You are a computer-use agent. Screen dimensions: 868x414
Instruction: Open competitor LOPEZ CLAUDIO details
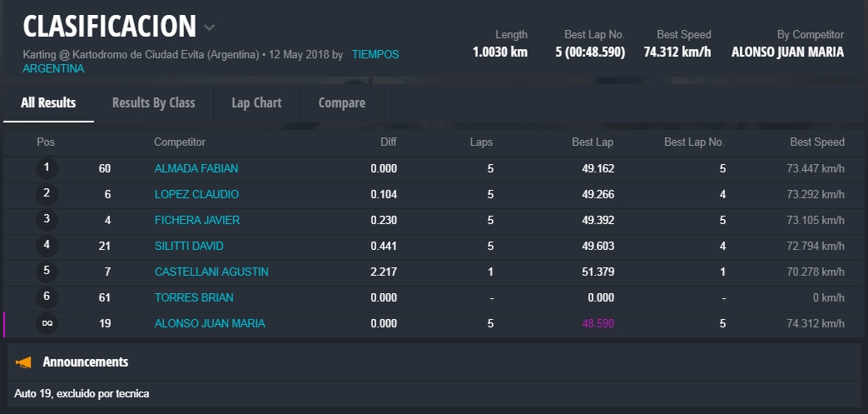click(196, 194)
